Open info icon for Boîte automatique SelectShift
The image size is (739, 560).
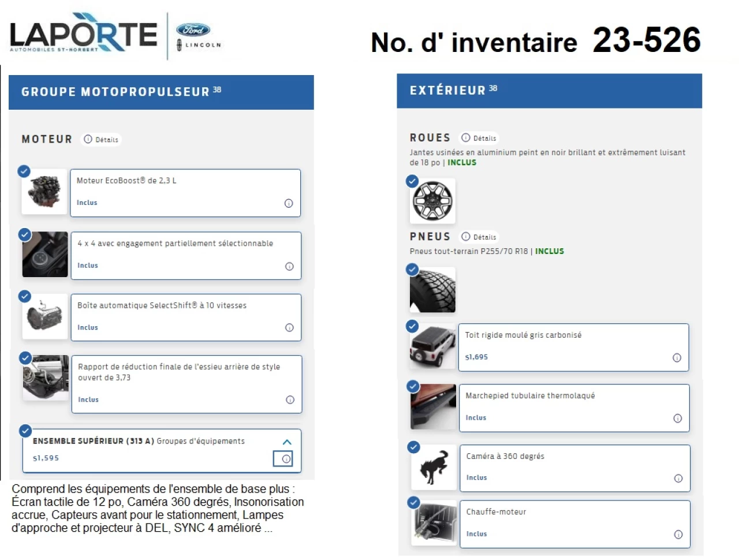click(x=289, y=328)
